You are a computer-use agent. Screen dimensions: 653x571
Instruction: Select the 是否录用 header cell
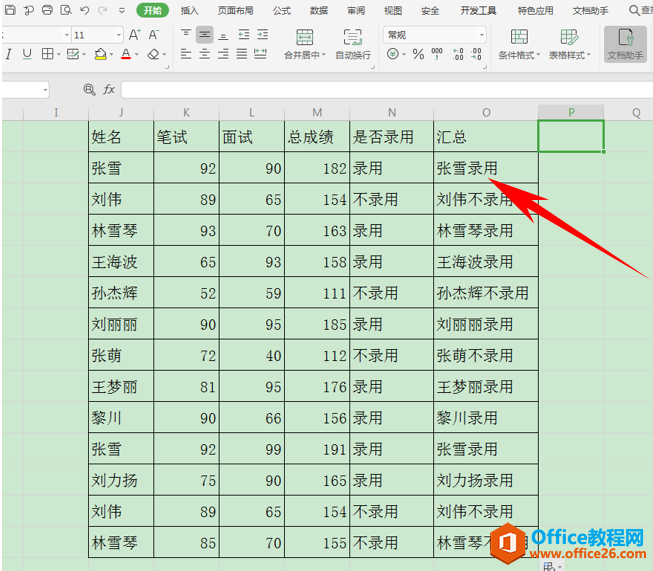(391, 136)
